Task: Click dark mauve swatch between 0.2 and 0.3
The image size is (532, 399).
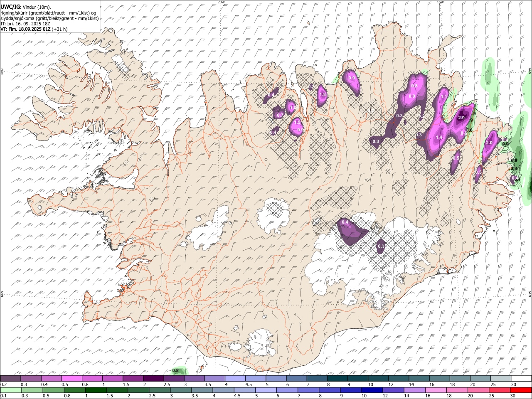Action: tap(10, 379)
